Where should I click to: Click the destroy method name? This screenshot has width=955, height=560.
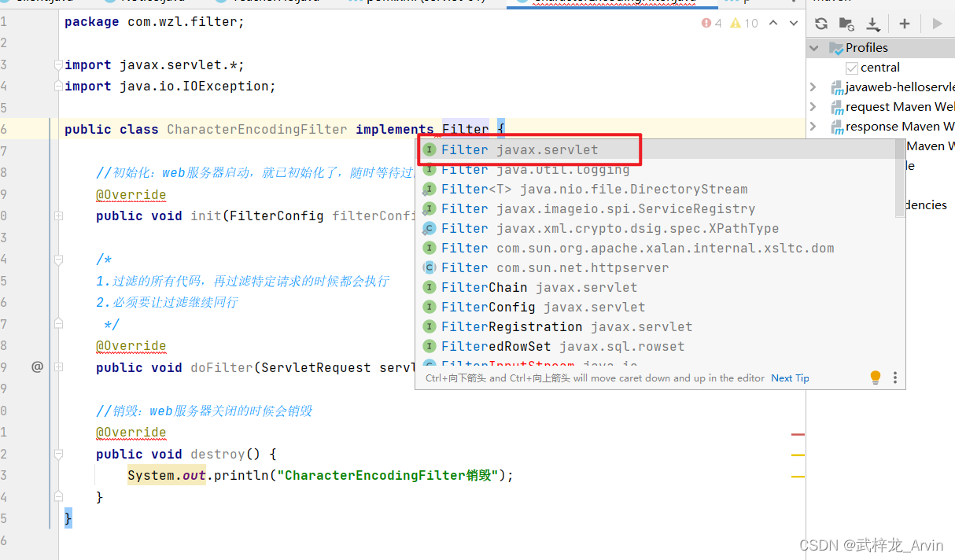[x=218, y=454]
